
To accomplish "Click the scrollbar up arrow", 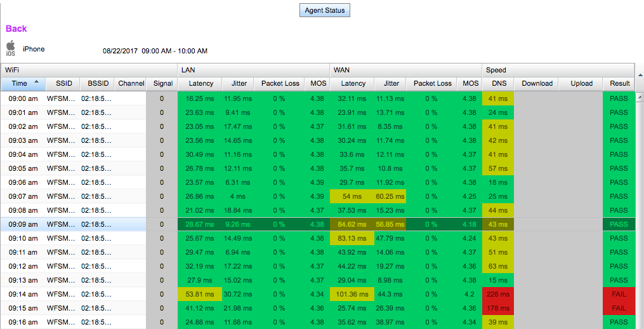I will coord(640,97).
